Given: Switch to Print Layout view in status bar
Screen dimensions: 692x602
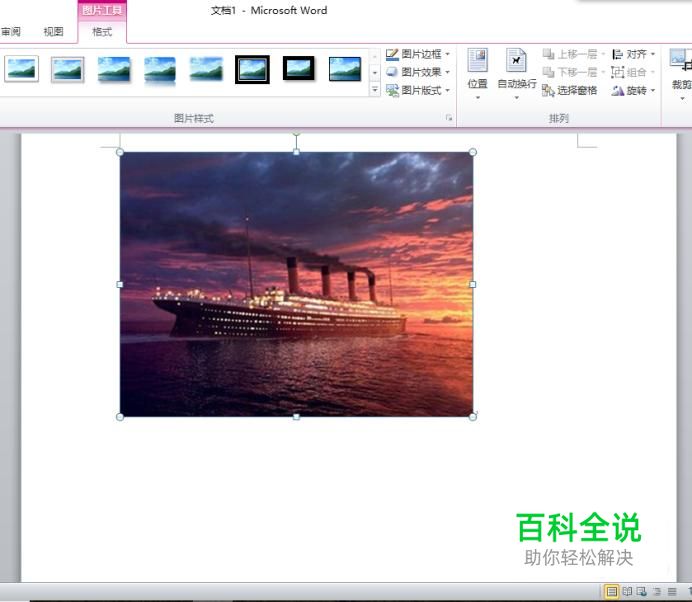Looking at the screenshot, I should [x=611, y=591].
